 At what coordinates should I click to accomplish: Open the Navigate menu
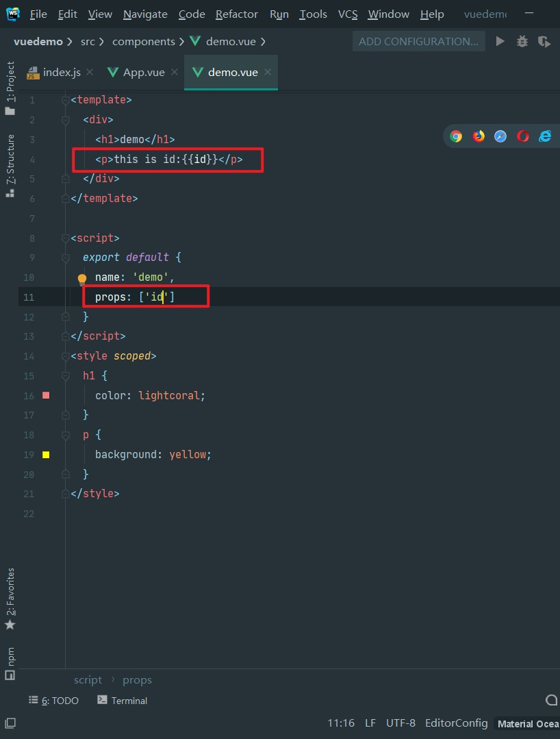pyautogui.click(x=145, y=14)
